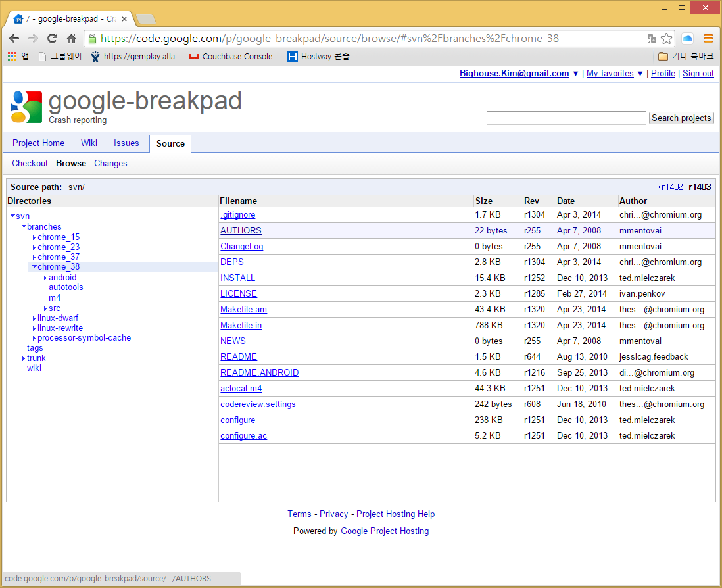Select the Source tab
Screen dimensions: 722x588
170,143
